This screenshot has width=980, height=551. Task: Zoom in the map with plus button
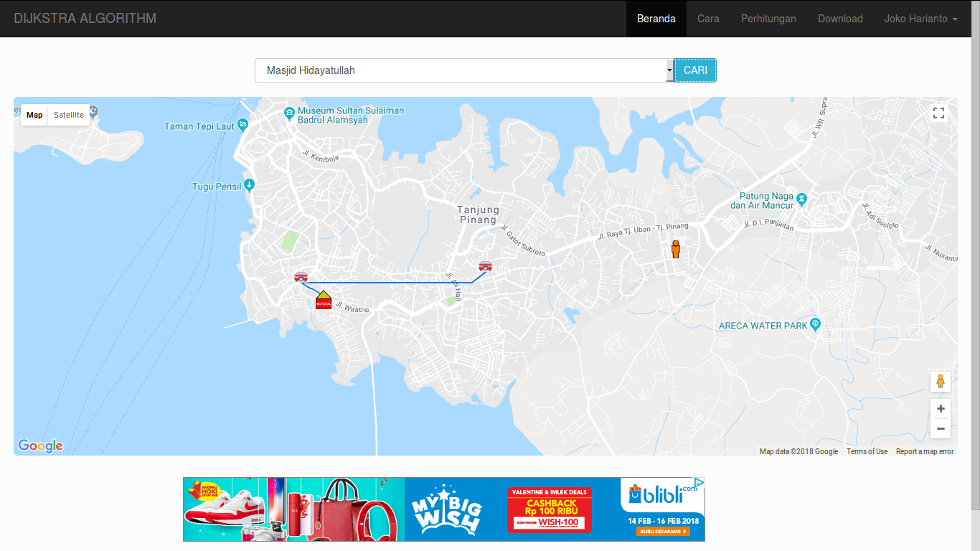(940, 409)
